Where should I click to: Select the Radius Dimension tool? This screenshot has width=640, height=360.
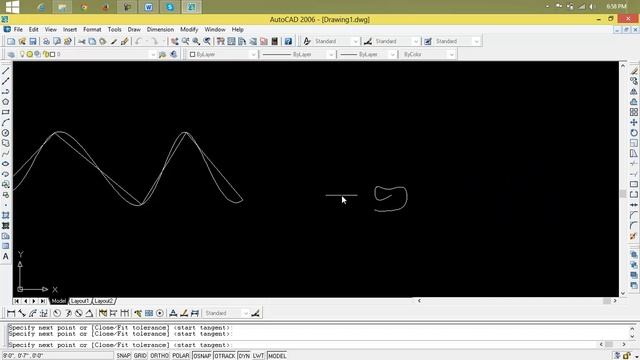coord(57,313)
